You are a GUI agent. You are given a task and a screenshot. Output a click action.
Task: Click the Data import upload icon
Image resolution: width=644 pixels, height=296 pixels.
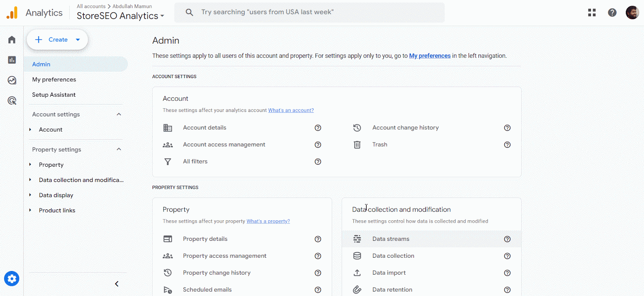[357, 273]
